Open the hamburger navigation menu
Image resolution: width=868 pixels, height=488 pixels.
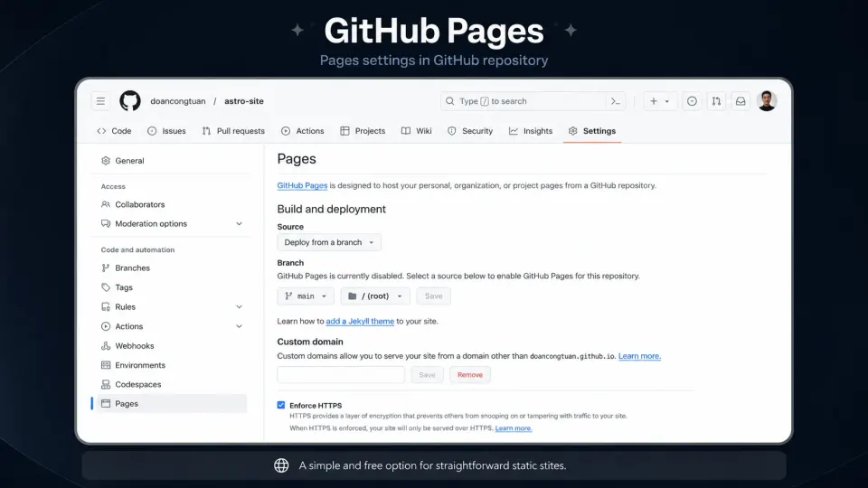[100, 101]
